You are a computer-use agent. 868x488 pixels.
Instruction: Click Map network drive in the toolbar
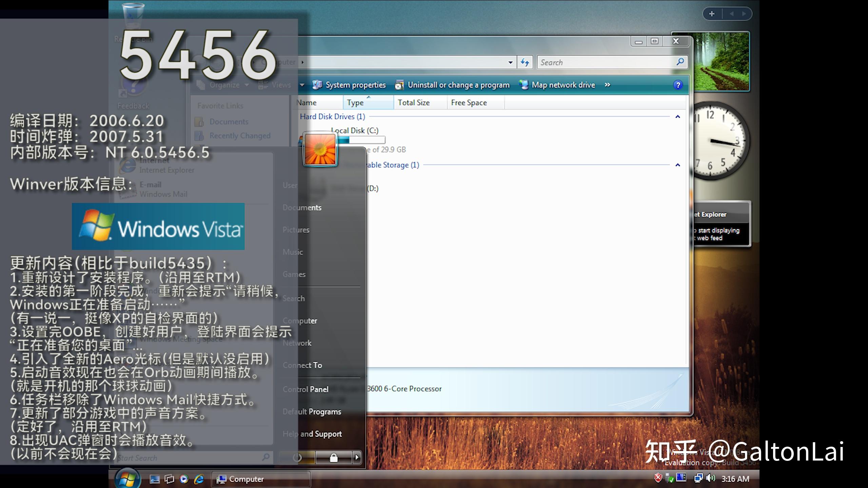pyautogui.click(x=557, y=85)
